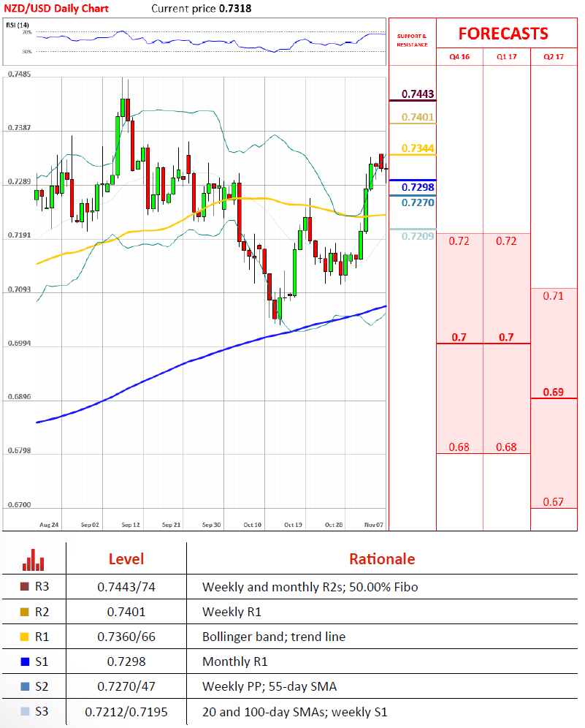Click the S3 light blue color swatch
Viewport: 585px width, 728px height.
click(x=25, y=711)
